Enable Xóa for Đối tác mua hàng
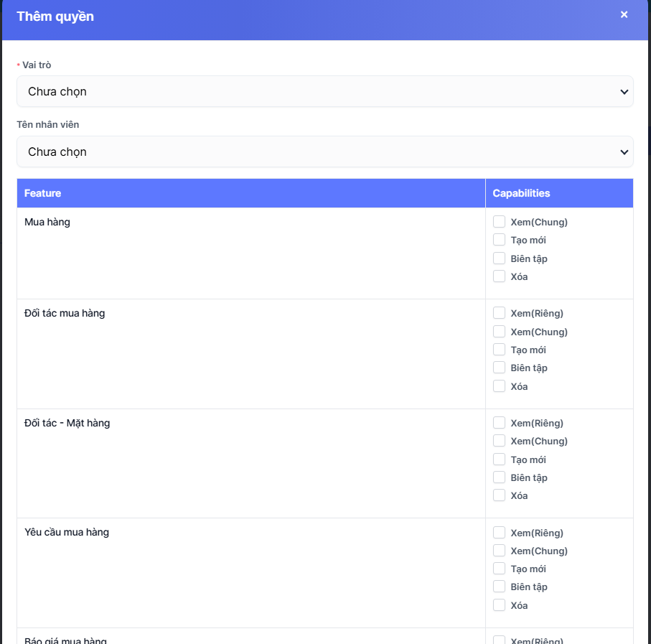The width and height of the screenshot is (651, 644). pyautogui.click(x=500, y=386)
